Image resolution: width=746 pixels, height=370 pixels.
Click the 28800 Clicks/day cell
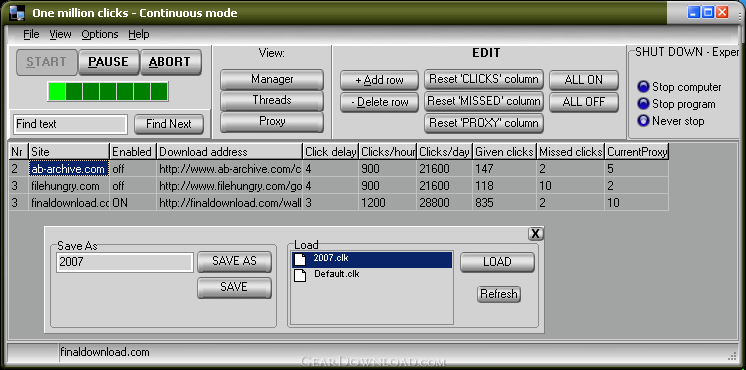point(445,203)
